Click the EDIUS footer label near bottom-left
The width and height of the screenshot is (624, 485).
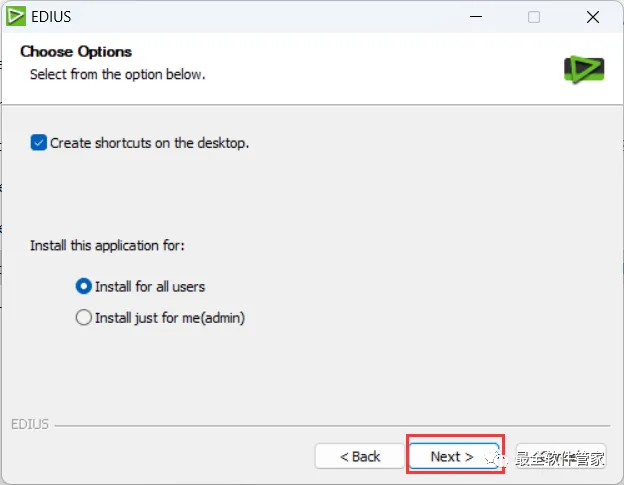click(29, 424)
